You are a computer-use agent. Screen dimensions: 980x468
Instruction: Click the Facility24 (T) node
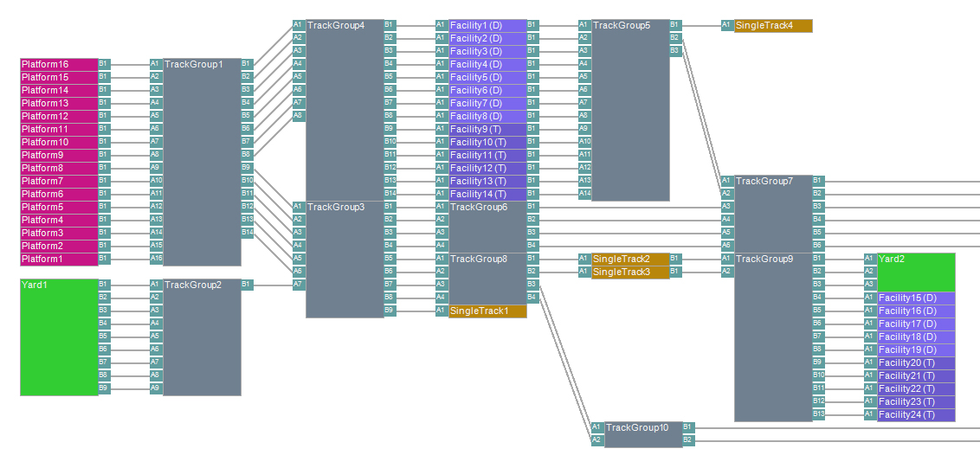(x=916, y=415)
